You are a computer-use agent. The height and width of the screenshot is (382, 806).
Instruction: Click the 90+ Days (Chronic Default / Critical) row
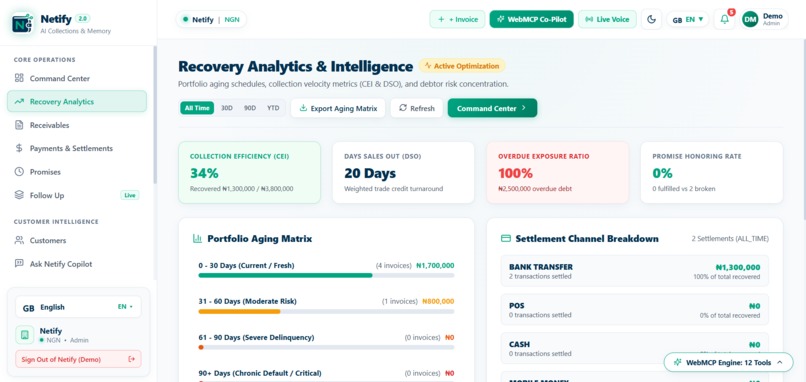tap(326, 375)
